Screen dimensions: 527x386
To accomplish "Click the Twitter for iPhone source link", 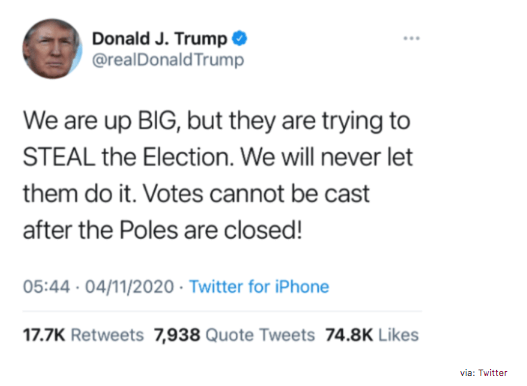I will (259, 287).
